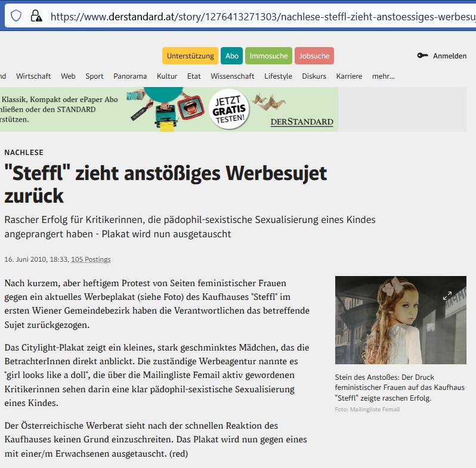Click the padlock site security icon
The image size is (476, 468).
36,16
